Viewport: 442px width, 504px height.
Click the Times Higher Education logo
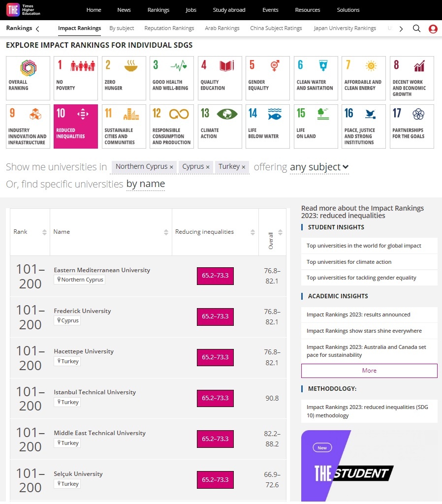point(24,10)
